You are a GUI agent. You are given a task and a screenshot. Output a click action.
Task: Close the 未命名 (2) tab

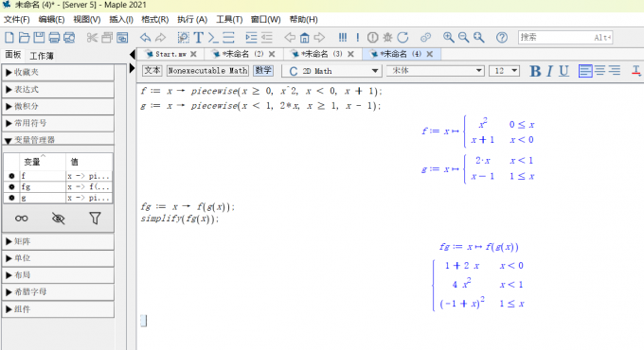pos(272,54)
